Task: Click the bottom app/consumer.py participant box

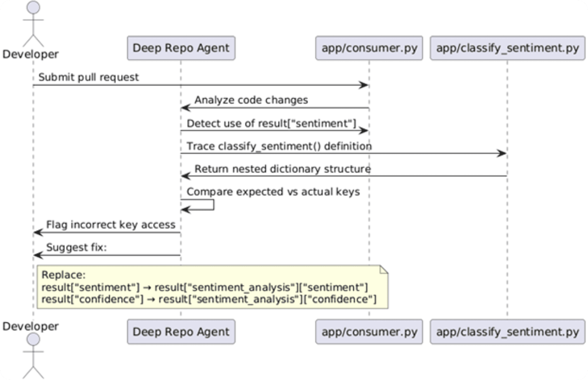Action: (x=369, y=332)
